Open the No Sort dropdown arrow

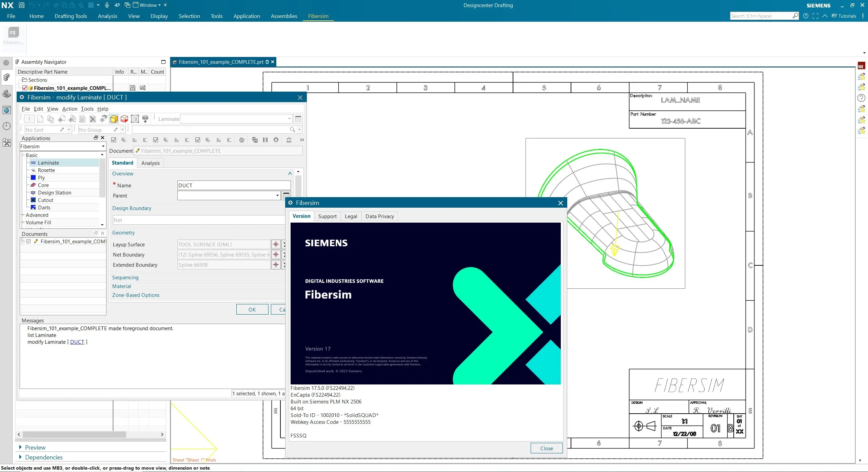click(x=69, y=130)
